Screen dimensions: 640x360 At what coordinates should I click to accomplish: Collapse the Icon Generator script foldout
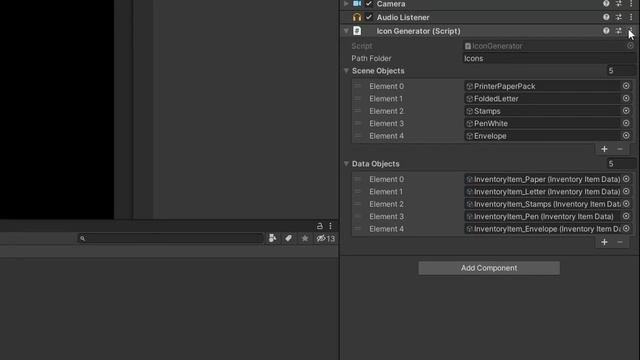[x=346, y=31]
